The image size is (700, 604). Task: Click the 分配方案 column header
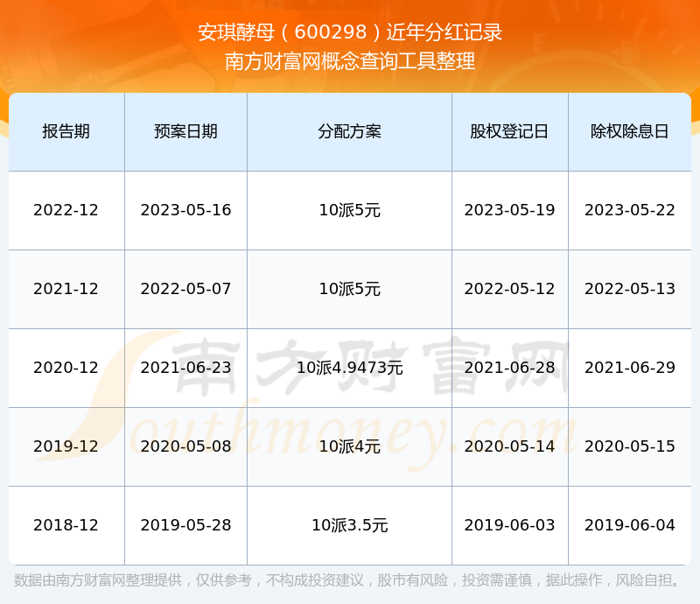(x=349, y=131)
